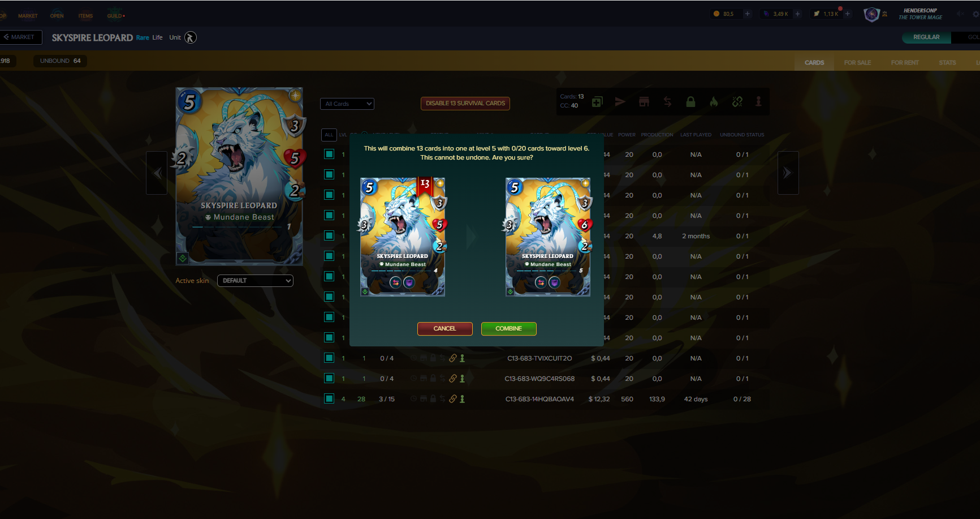
Task: Switch to the STATS tab
Action: click(x=947, y=62)
